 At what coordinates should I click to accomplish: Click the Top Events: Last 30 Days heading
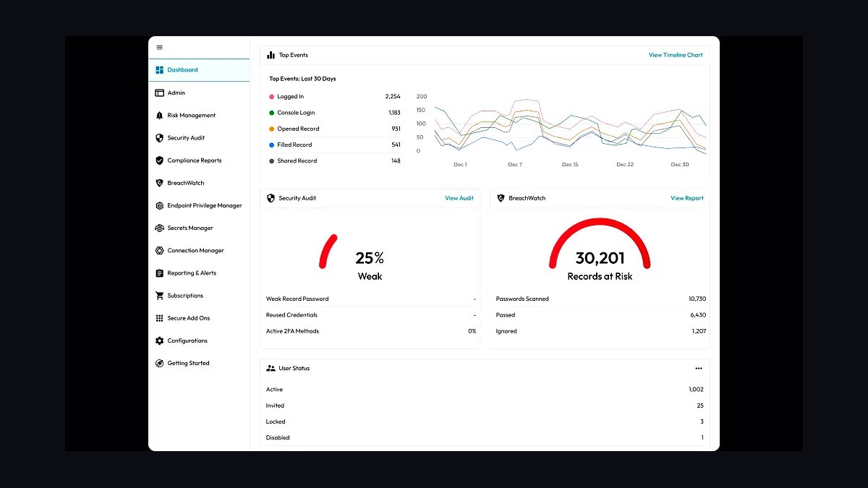302,79
